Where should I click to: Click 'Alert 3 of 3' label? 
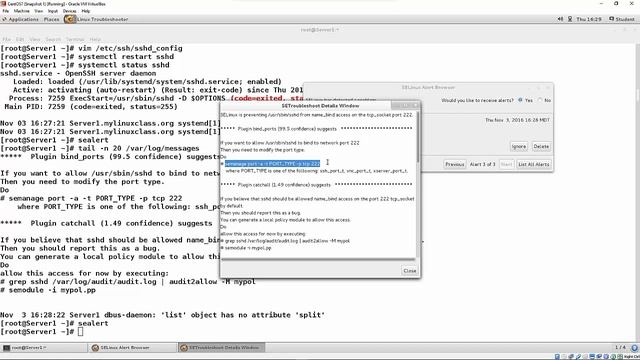(482, 164)
